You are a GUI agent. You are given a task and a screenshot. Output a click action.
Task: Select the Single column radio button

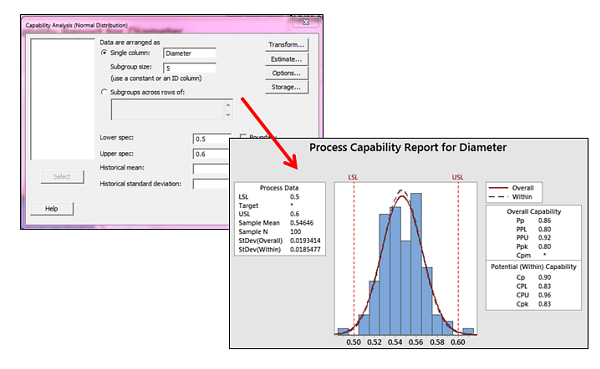[x=104, y=53]
